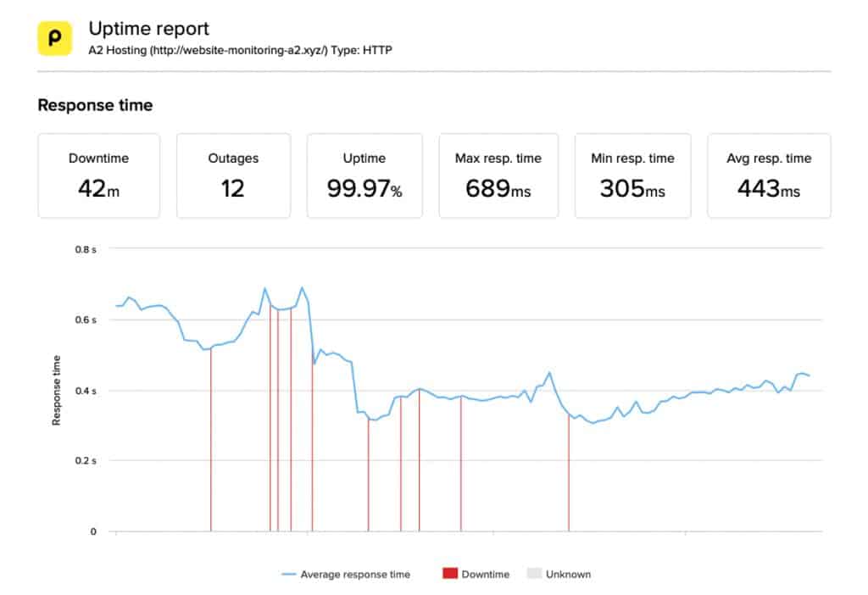Select the Outages stat card

(233, 175)
